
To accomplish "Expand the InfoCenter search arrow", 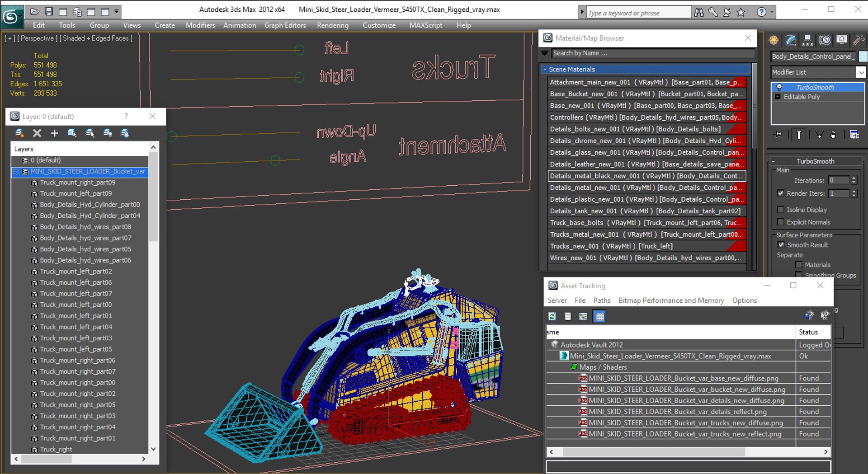I will [582, 12].
